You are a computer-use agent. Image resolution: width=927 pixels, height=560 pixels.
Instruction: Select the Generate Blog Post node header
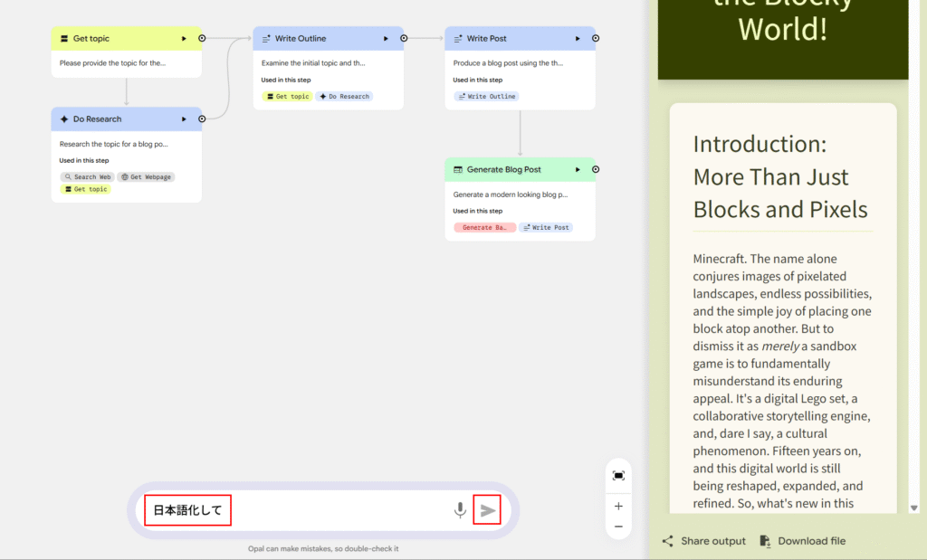[503, 169]
